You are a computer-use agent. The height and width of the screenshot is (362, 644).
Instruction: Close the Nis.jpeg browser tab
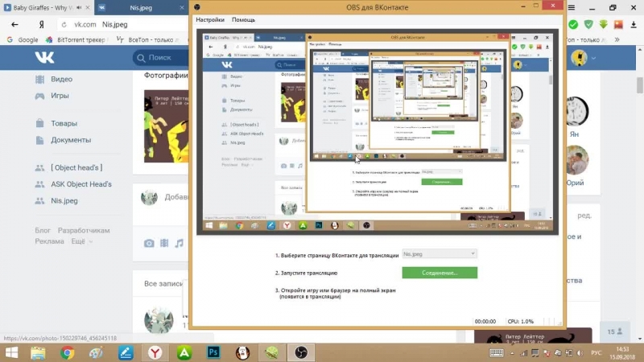(x=182, y=7)
